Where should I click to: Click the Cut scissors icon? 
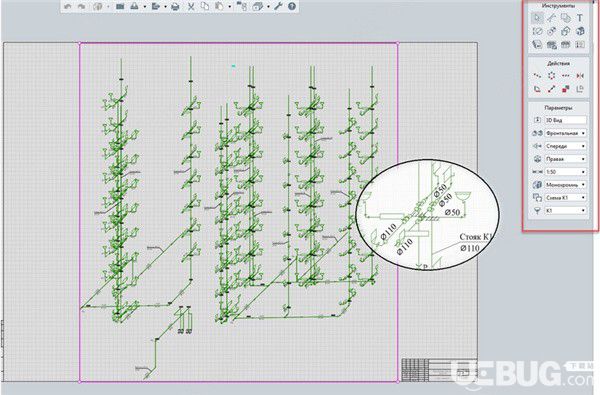[x=191, y=7]
